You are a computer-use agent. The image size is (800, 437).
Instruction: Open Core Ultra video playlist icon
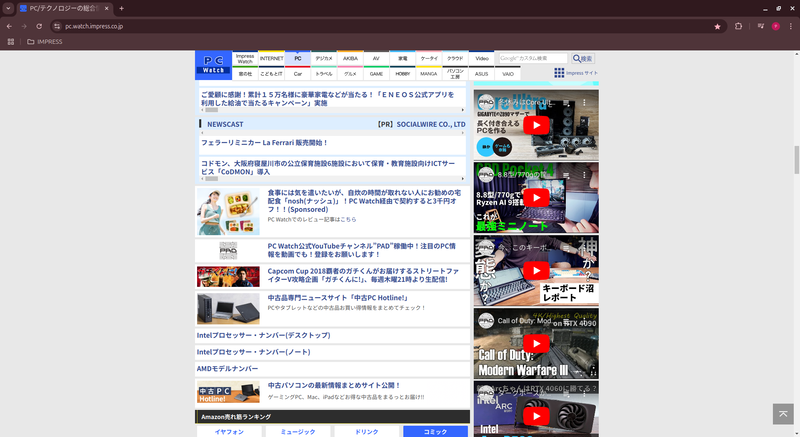566,102
